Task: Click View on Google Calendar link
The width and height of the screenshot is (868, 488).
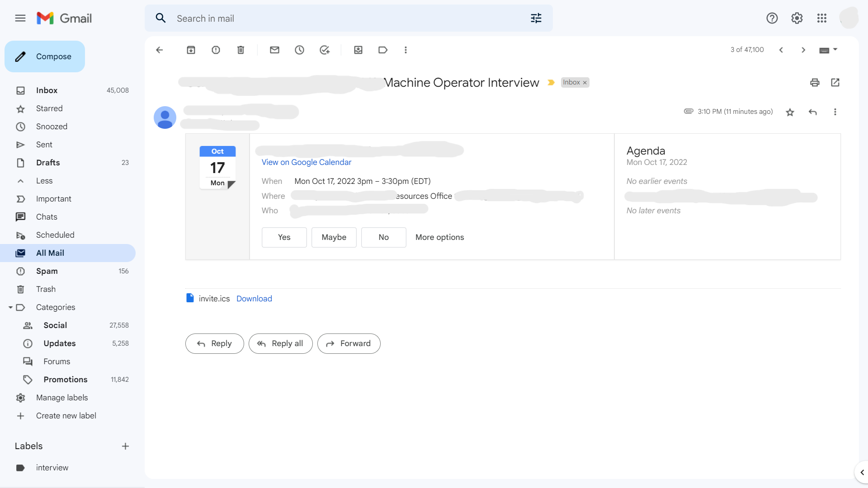Action: [x=306, y=162]
